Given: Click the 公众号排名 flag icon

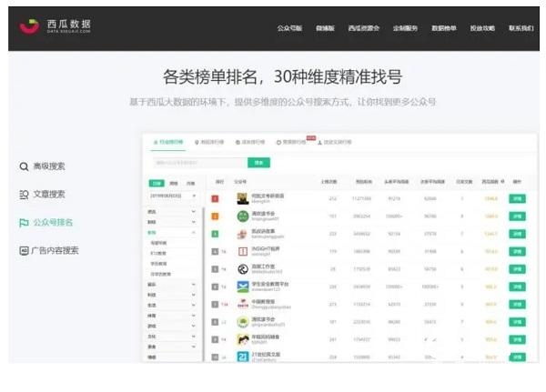Looking at the screenshot, I should pos(24,222).
